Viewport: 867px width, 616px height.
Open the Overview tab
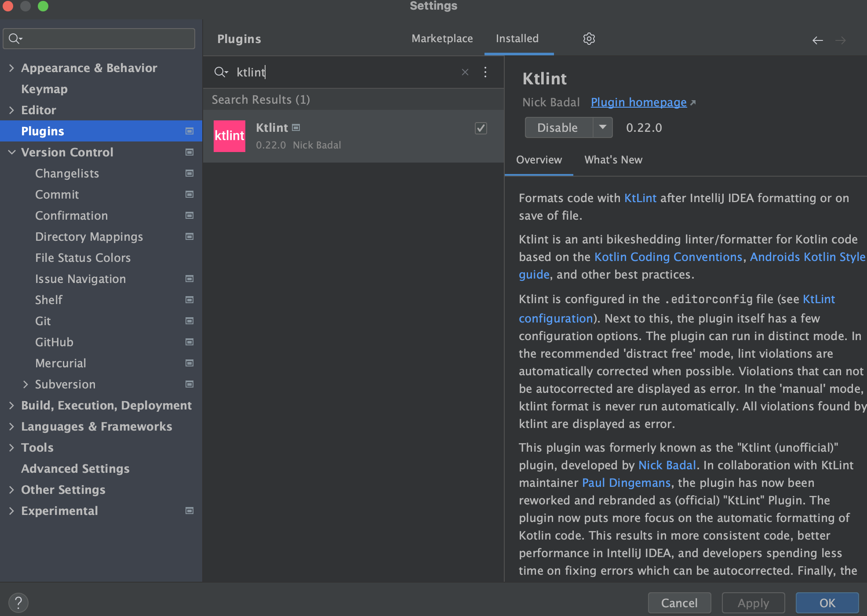(539, 160)
